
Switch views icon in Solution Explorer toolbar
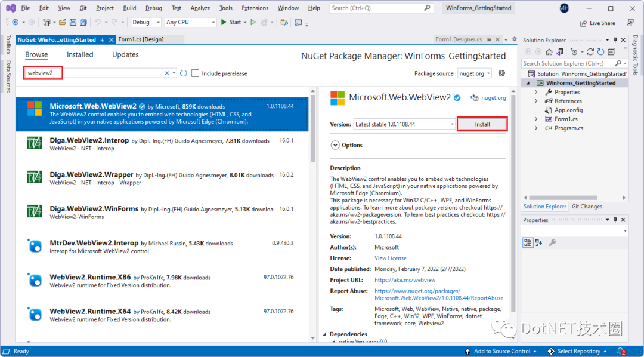[x=559, y=52]
